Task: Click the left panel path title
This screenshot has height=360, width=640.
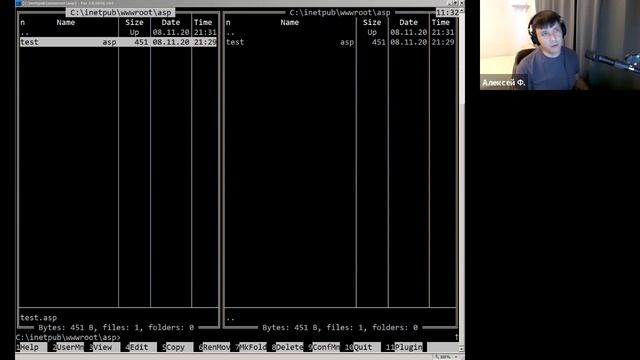Action: point(121,13)
